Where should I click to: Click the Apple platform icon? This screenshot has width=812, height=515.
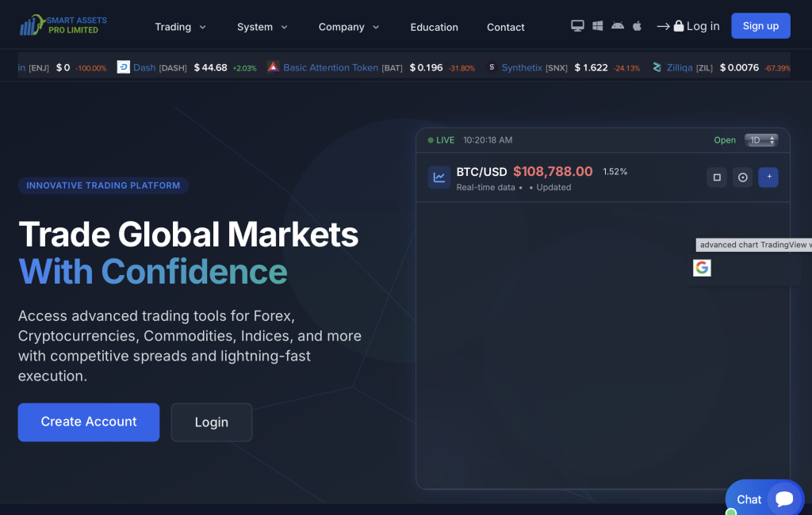point(637,26)
